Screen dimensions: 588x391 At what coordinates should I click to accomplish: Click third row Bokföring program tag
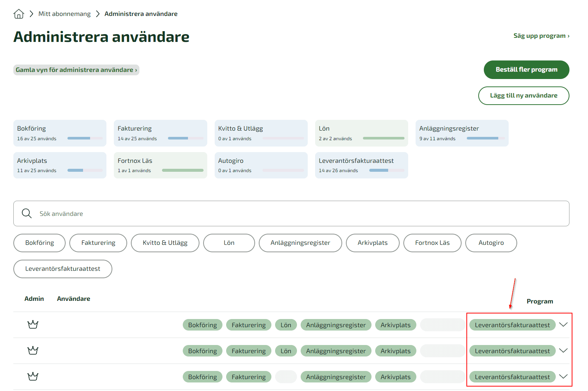(x=202, y=377)
